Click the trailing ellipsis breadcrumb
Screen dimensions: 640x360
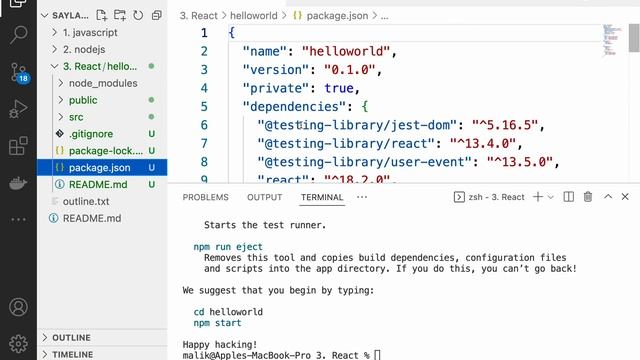384,16
